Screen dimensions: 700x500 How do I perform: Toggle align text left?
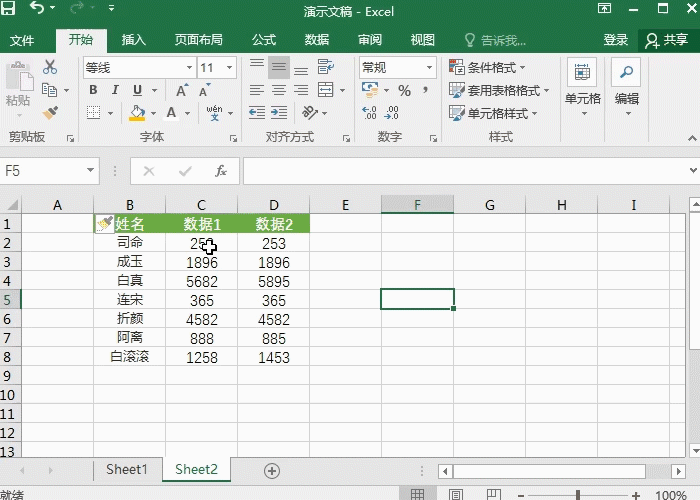257,90
